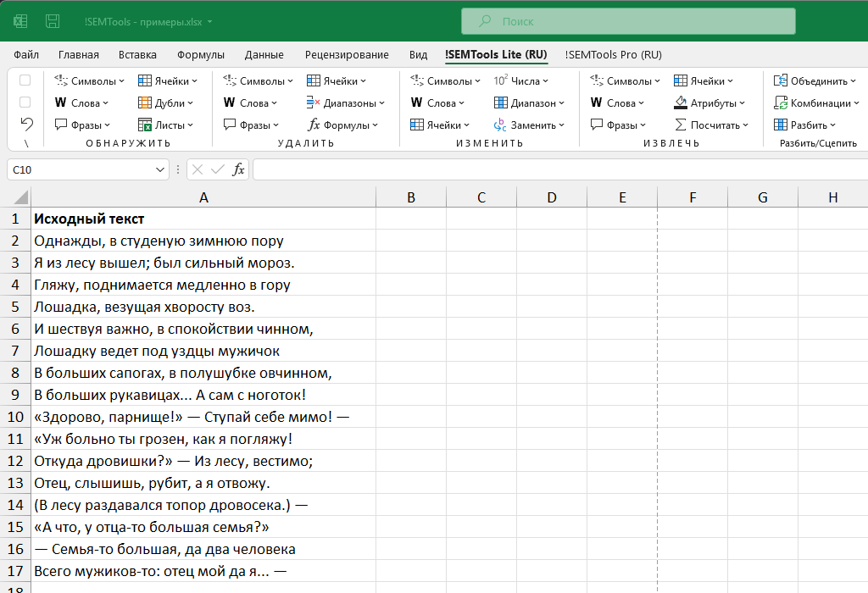Click Фразы speech bubble in ИЗВЛЕЧЬ group
Viewport: 868px width, 593px height.
(596, 125)
